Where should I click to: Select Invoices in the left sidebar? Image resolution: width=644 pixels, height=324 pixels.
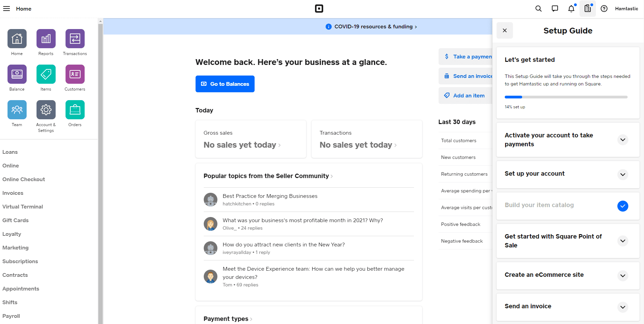click(13, 193)
